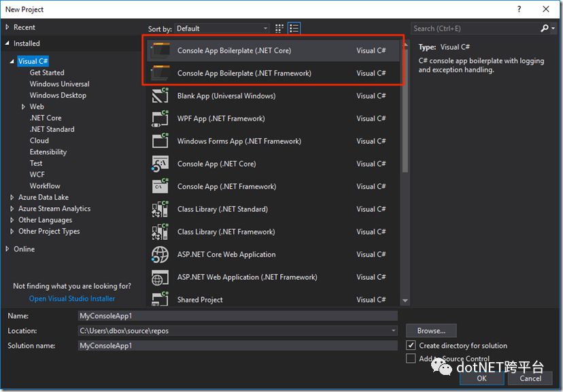The width and height of the screenshot is (563, 392).
Task: Select Shared Project text
Action: tap(200, 300)
